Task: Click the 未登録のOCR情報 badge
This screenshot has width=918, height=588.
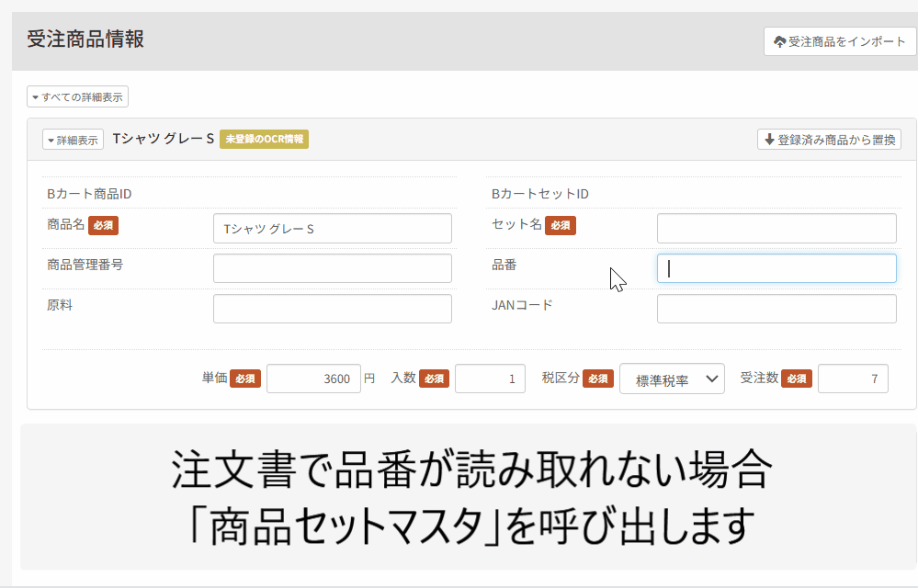Action: 264,140
